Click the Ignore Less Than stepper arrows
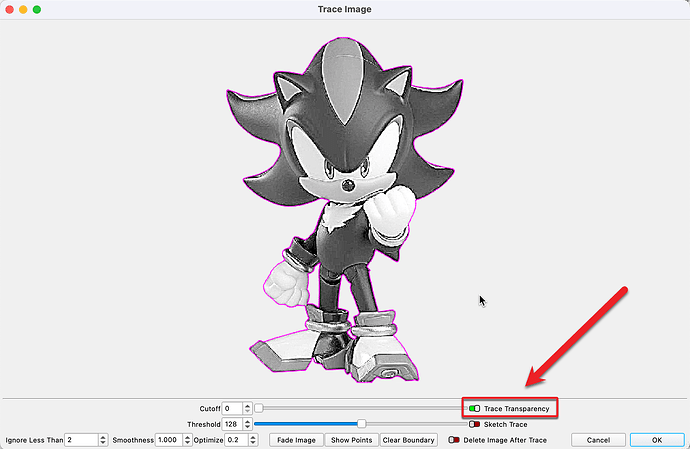The width and height of the screenshot is (690, 449). pos(103,440)
